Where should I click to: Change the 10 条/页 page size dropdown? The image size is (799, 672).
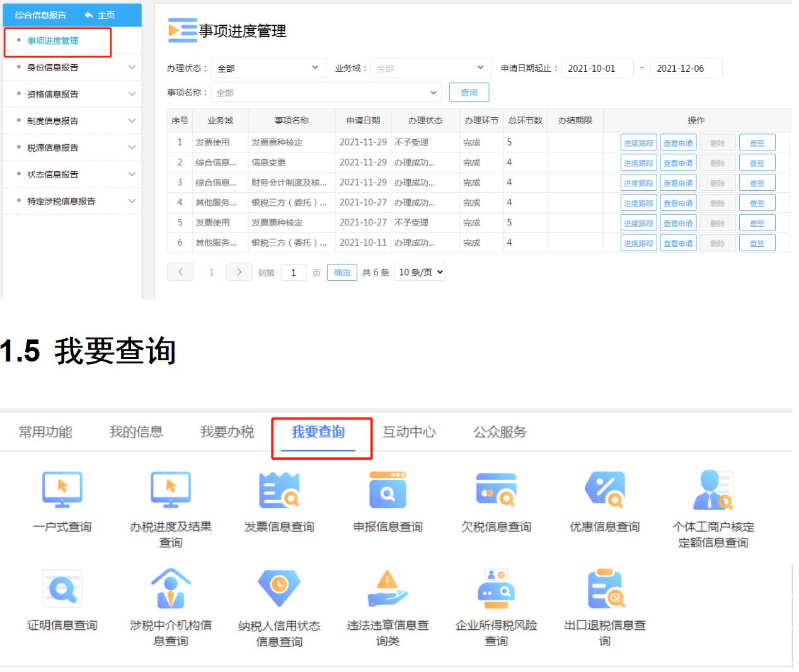pyautogui.click(x=420, y=272)
